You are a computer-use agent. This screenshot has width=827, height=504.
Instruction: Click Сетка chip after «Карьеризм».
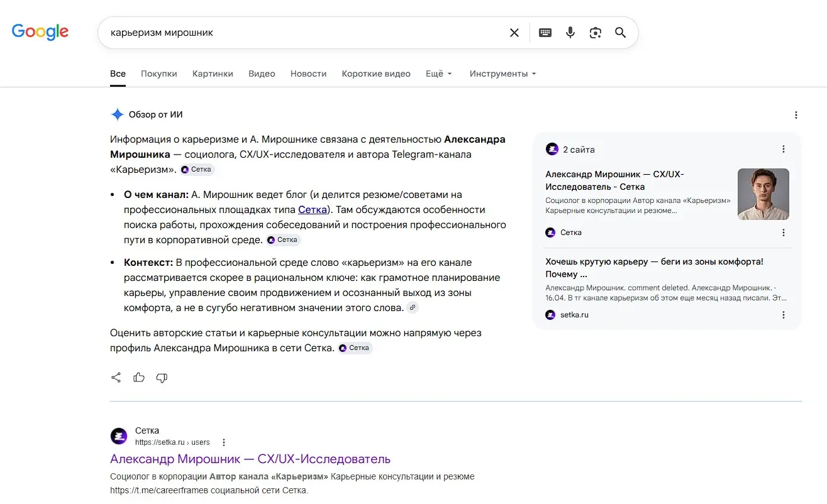click(197, 170)
